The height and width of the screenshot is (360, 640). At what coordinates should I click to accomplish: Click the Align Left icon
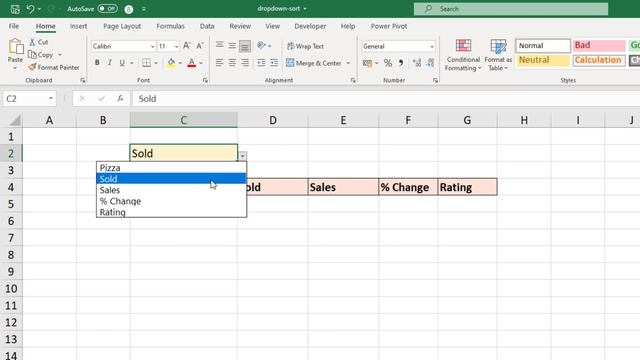coord(220,63)
